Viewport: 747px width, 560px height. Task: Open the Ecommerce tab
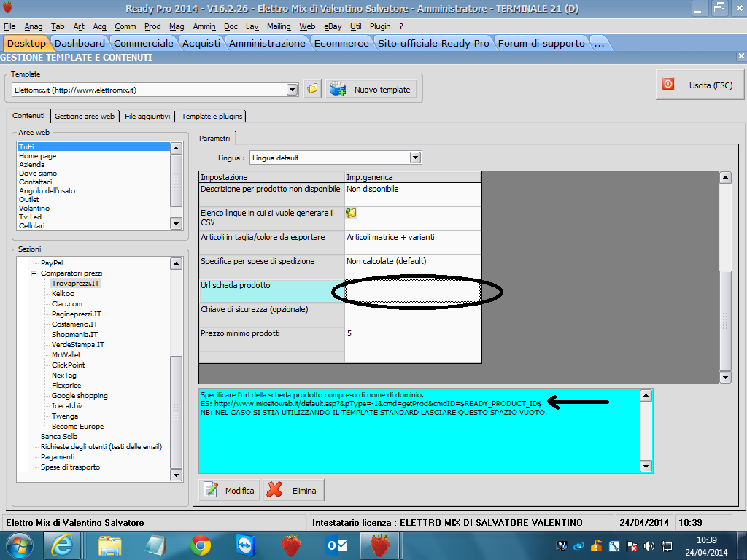[341, 43]
